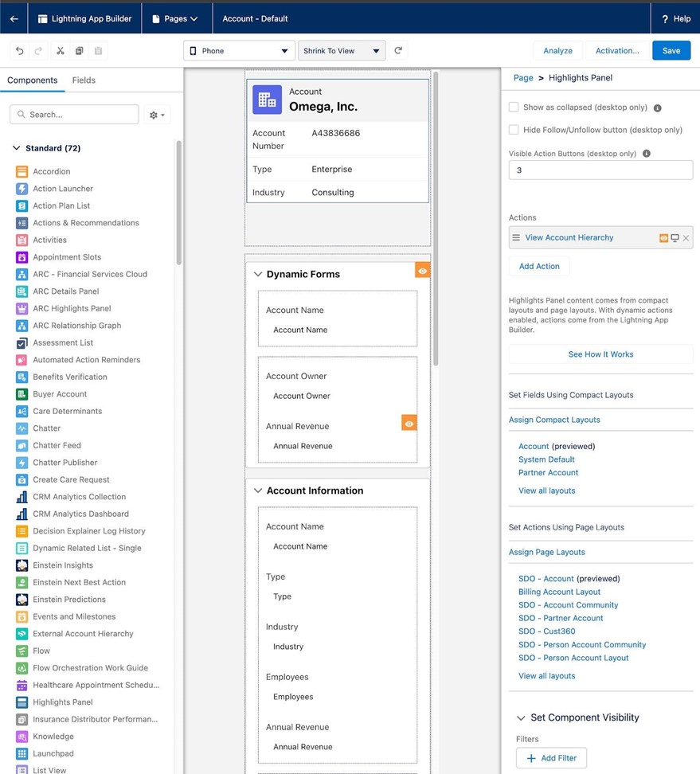Click the Save button

(671, 51)
